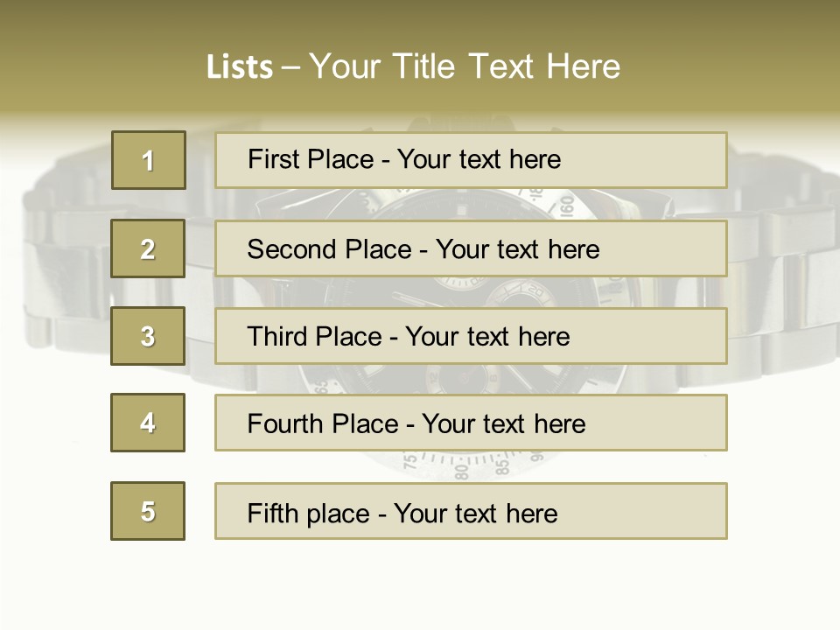Click the Third Place text box
This screenshot has width=840, height=630.
pyautogui.click(x=471, y=336)
